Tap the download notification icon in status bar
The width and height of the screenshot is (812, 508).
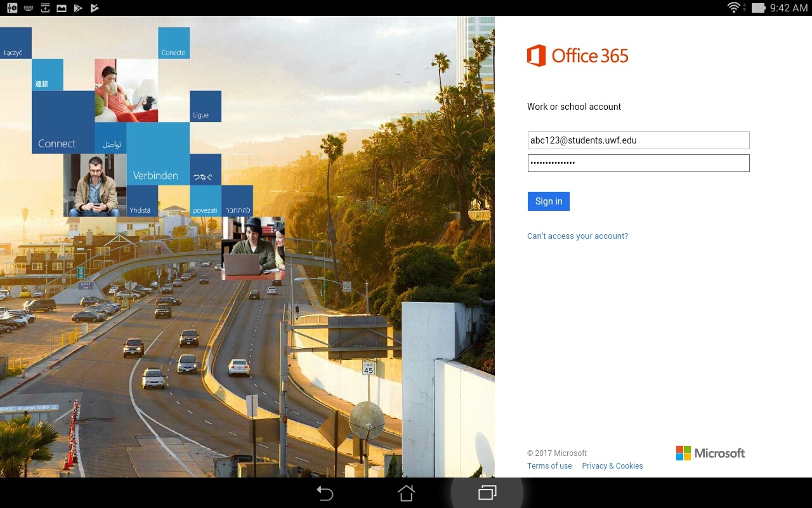point(45,8)
